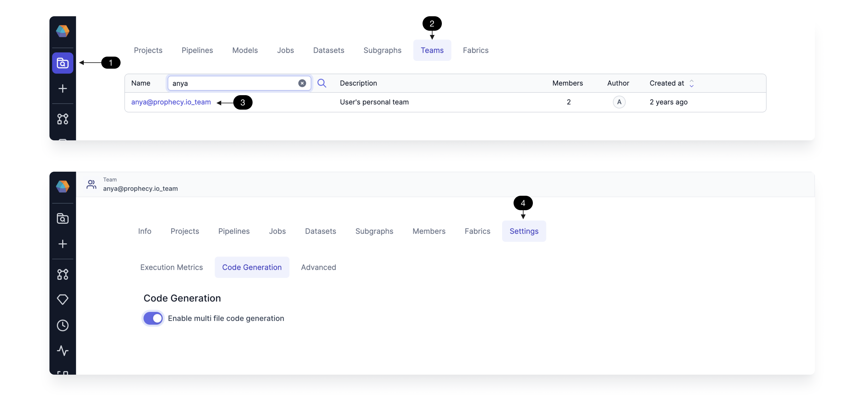Click the Add/Plus icon in left sidebar
The height and width of the screenshot is (415, 868).
[x=63, y=88]
